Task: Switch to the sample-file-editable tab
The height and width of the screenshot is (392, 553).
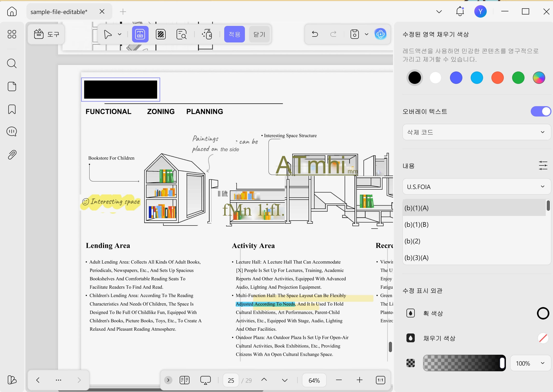Action: pos(59,12)
